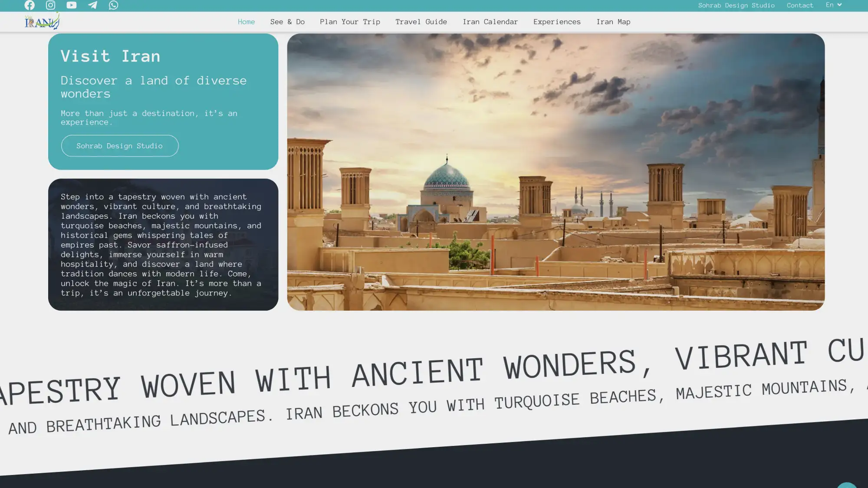868x488 pixels.
Task: Open the Iran Calendar menu item
Action: (490, 22)
